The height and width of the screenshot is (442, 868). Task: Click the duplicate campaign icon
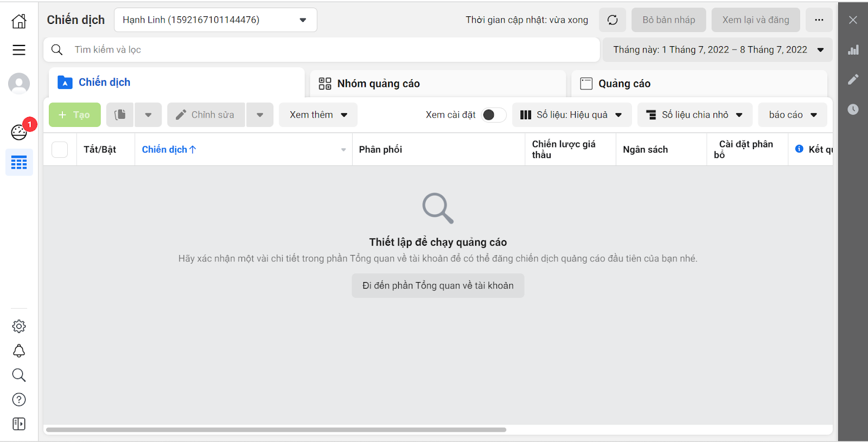(120, 115)
